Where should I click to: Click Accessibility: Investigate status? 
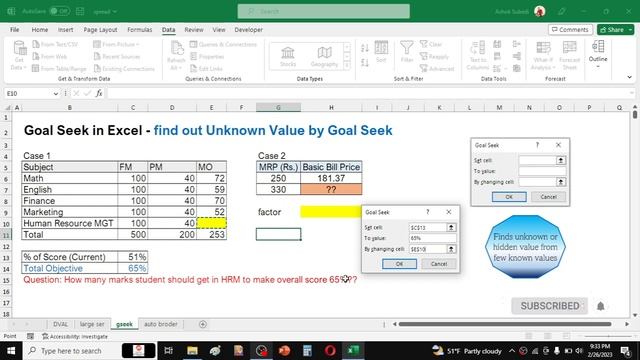click(x=75, y=336)
